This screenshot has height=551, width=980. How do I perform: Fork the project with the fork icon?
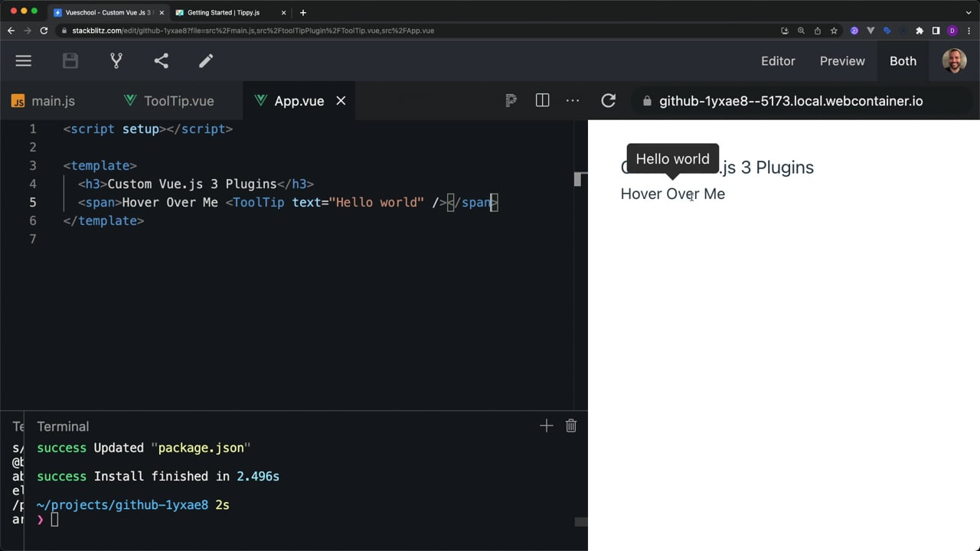(116, 60)
